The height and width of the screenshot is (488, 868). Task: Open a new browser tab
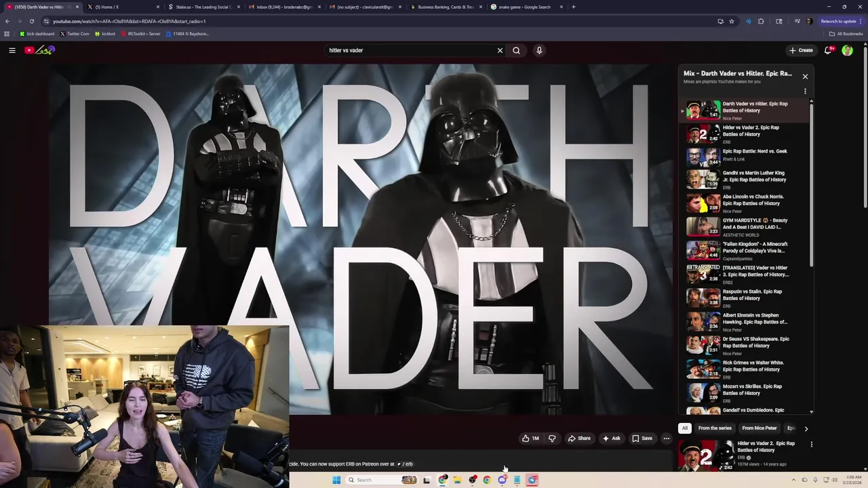(x=574, y=7)
